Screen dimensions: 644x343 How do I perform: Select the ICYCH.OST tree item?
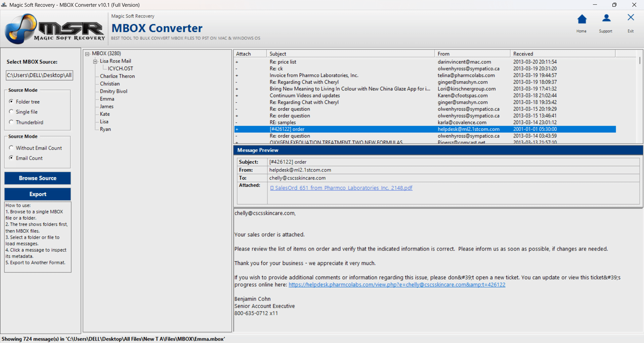(x=120, y=69)
